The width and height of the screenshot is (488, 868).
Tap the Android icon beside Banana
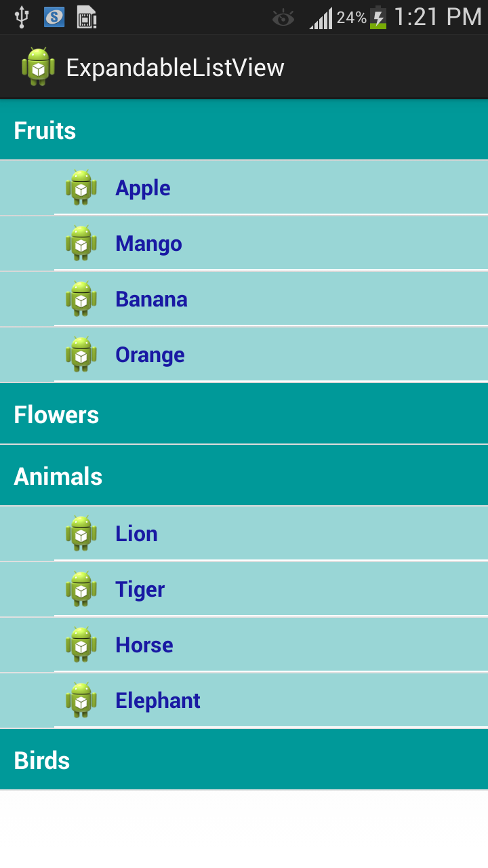coord(81,299)
